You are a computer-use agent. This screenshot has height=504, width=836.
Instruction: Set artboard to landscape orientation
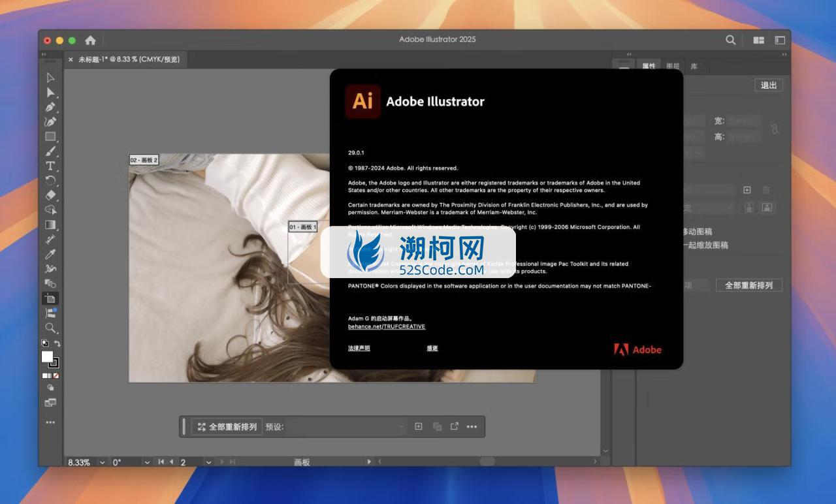coord(767,208)
